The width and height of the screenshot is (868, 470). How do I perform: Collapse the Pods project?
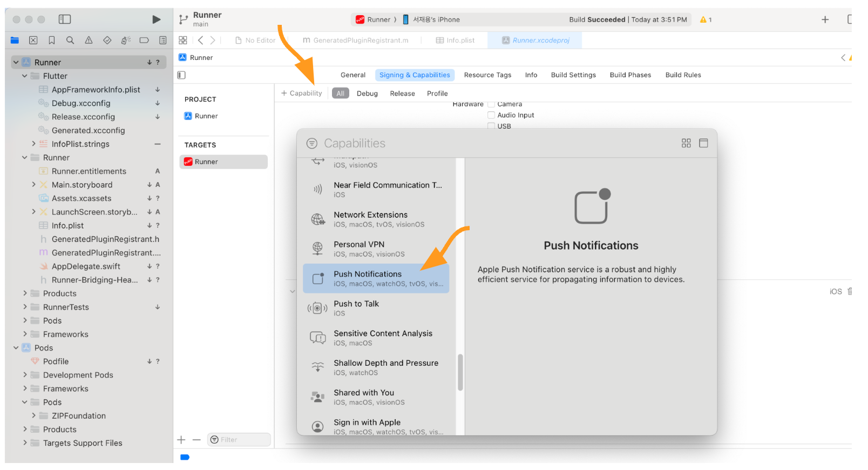[x=16, y=348]
